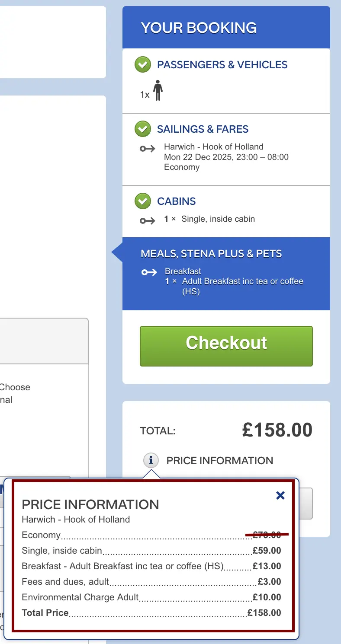Click the green checkmark beside Cabins
341x644 pixels.
(x=142, y=201)
